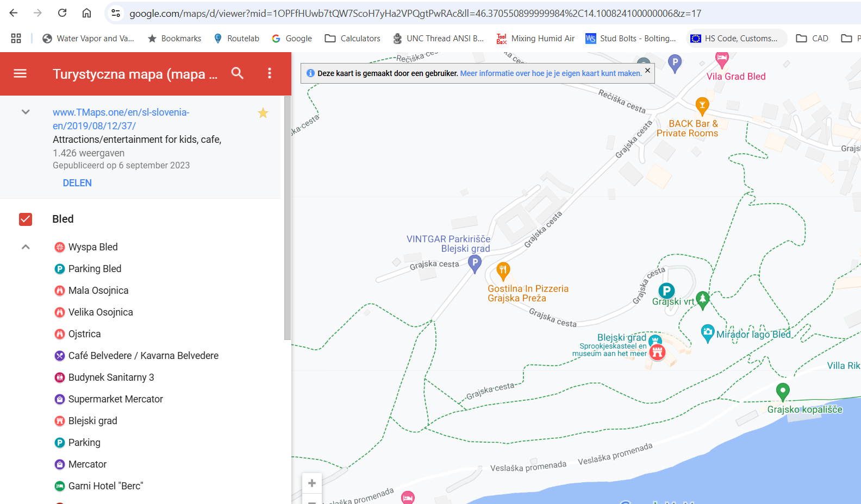Click the teal Blejski grad museum pin
The width and height of the screenshot is (861, 504).
point(655,340)
